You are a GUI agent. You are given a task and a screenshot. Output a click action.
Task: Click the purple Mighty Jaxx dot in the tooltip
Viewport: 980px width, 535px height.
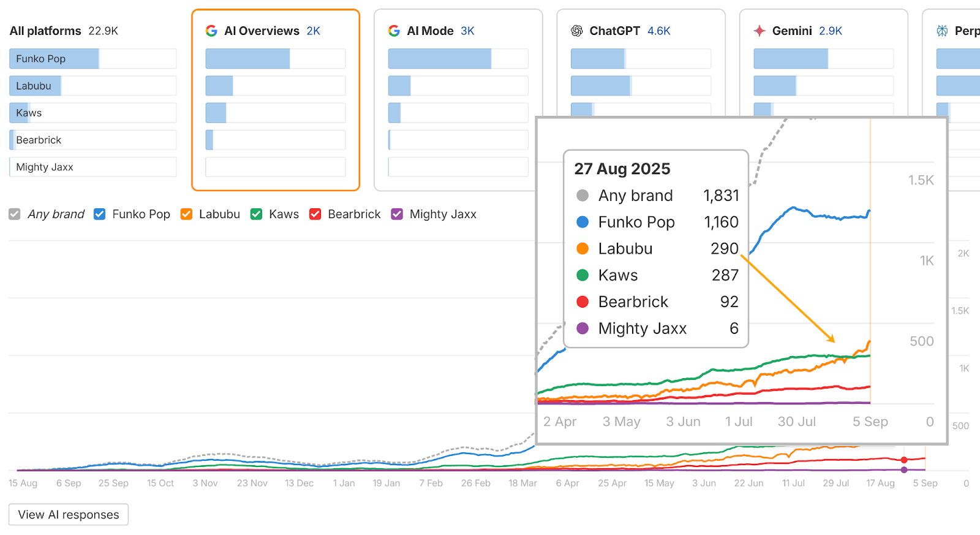click(x=582, y=328)
